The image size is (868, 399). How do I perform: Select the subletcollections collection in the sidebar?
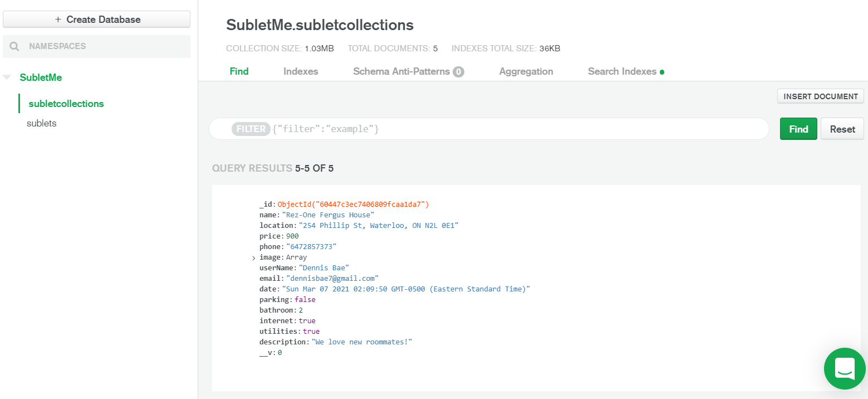point(66,104)
